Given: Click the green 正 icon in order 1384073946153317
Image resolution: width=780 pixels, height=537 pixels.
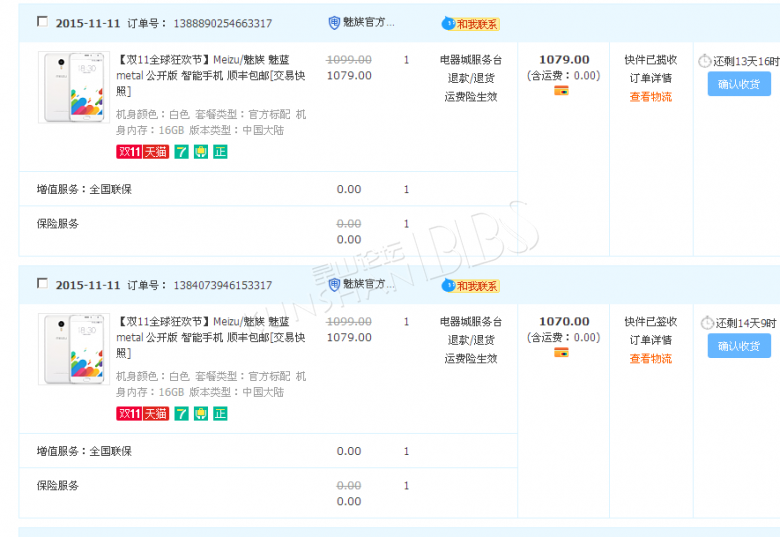Looking at the screenshot, I should click(220, 414).
